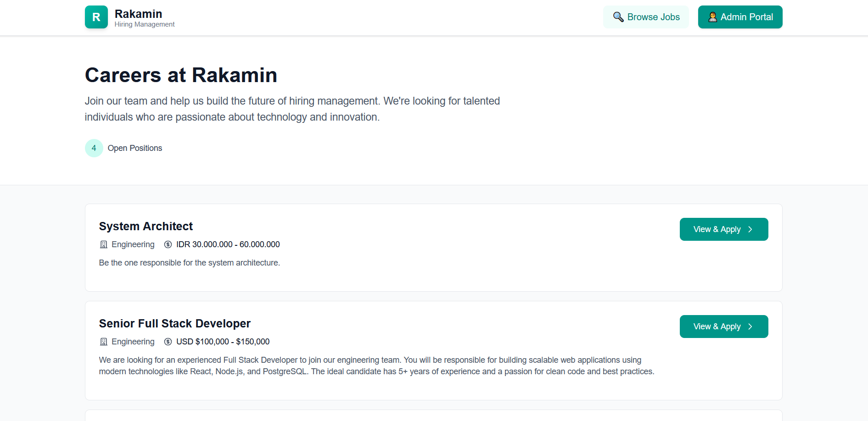
Task: Navigate to the Admin Portal
Action: [740, 17]
